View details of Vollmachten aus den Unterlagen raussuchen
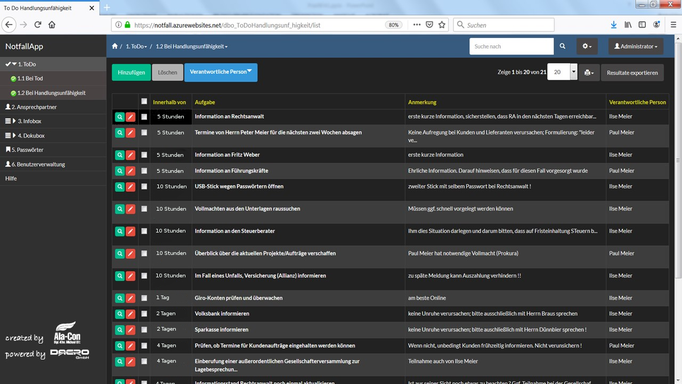This screenshot has height=384, width=682. coord(119,209)
